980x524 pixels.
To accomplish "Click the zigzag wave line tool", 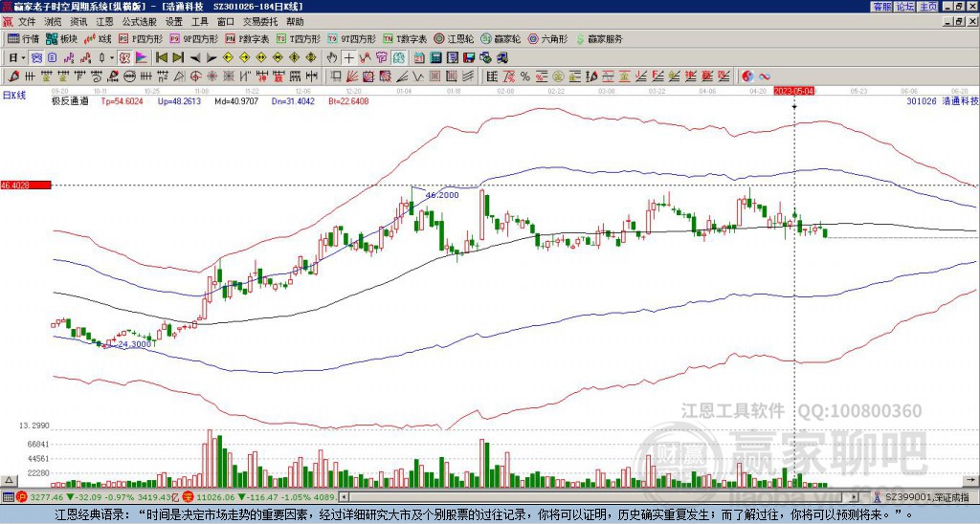I will click(x=417, y=76).
